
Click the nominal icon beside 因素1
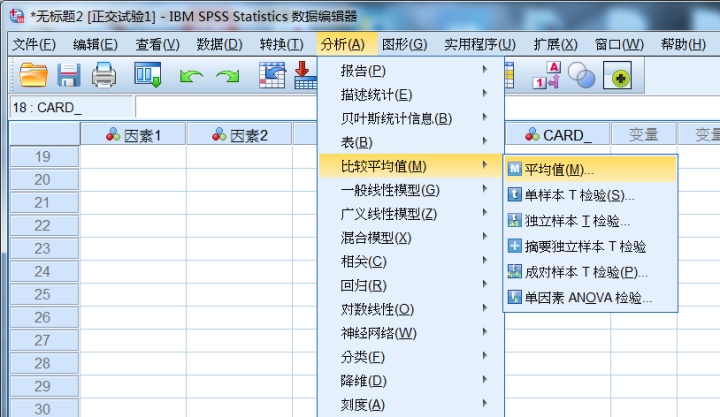(113, 135)
